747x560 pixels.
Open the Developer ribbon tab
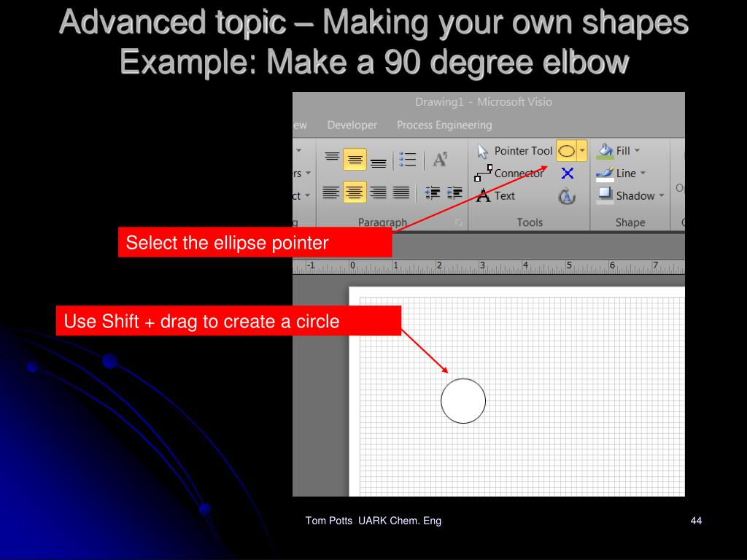tap(352, 125)
